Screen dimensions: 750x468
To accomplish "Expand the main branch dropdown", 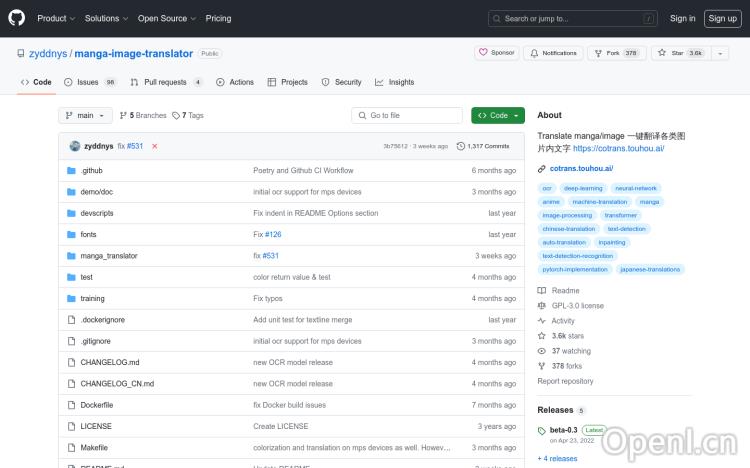I will click(84, 116).
